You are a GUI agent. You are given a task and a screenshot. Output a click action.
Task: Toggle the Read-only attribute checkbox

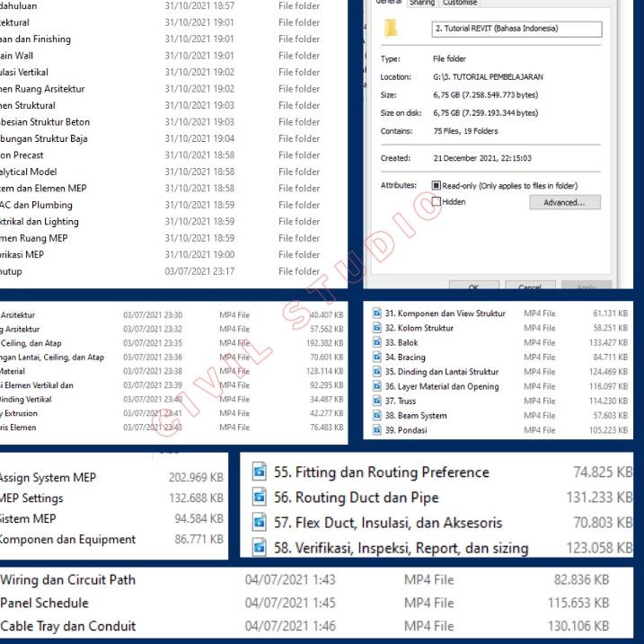pos(437,186)
